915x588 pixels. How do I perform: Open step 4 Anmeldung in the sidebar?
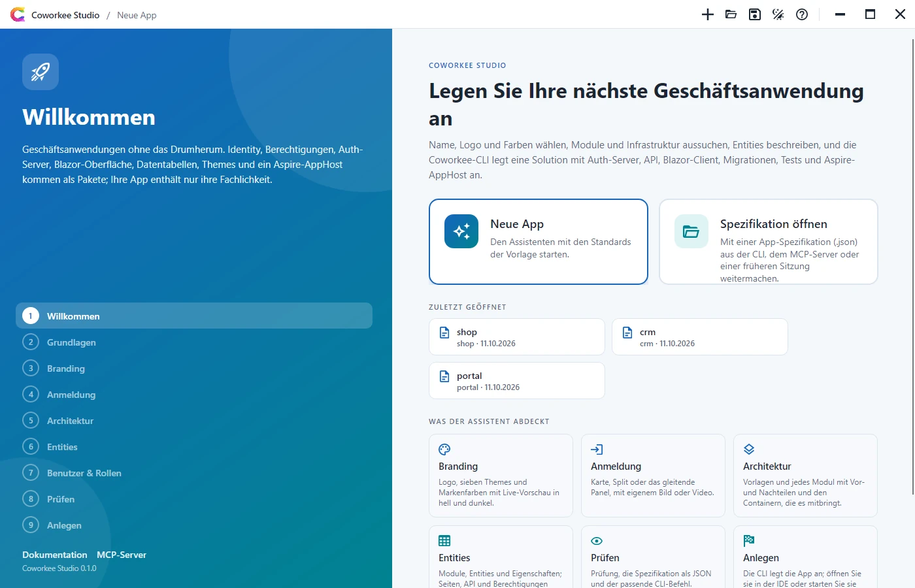click(194, 394)
